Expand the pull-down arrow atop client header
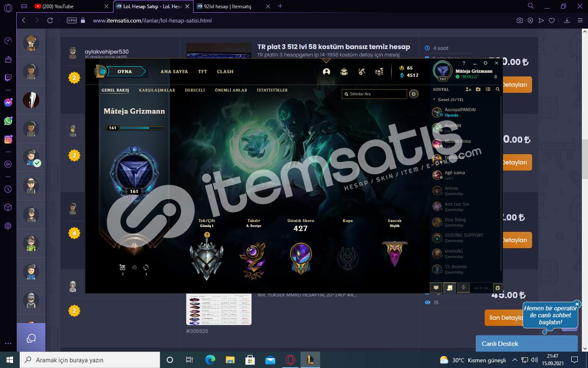 click(326, 61)
